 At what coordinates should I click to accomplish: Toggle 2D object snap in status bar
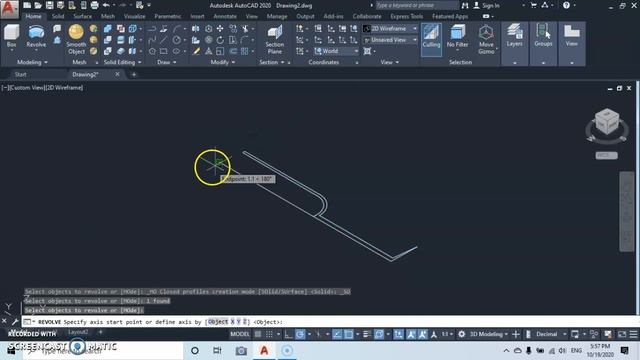point(349,334)
